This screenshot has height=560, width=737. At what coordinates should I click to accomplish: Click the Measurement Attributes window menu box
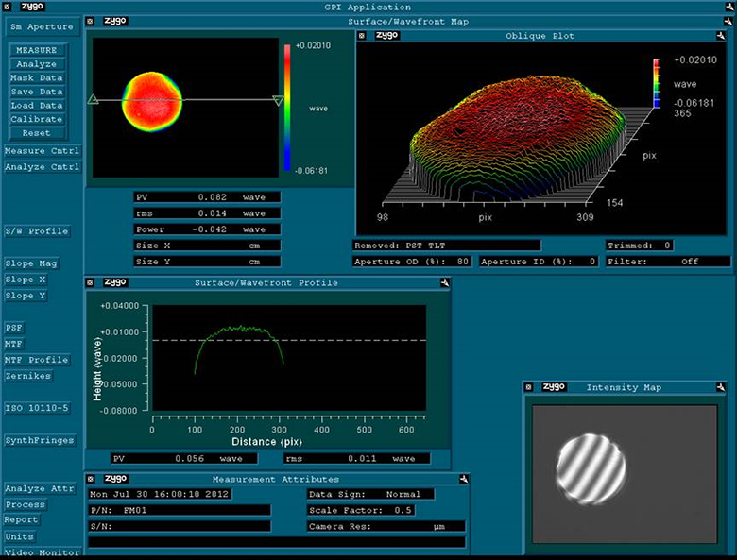click(x=91, y=479)
